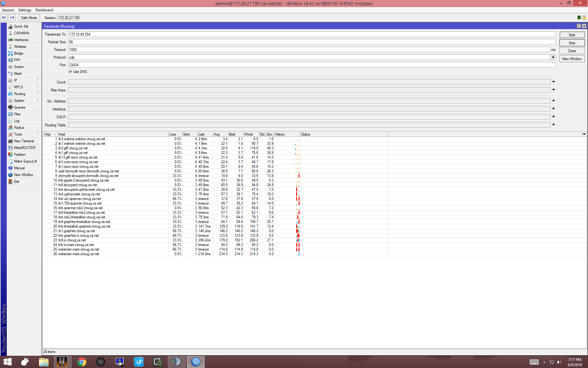588x368 pixels.
Task: Open the column selector dropdown arrow
Action: [x=584, y=134]
